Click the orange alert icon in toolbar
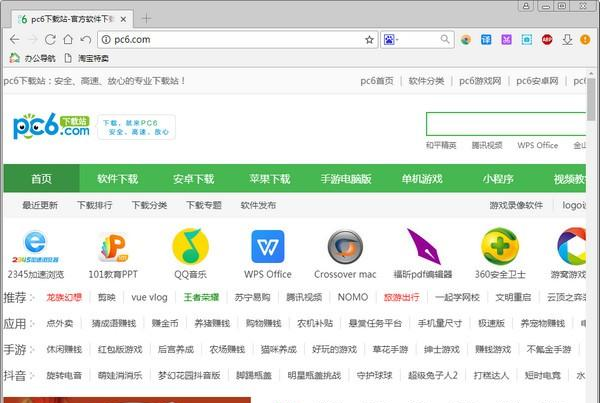This screenshot has height=403, width=600. [585, 39]
